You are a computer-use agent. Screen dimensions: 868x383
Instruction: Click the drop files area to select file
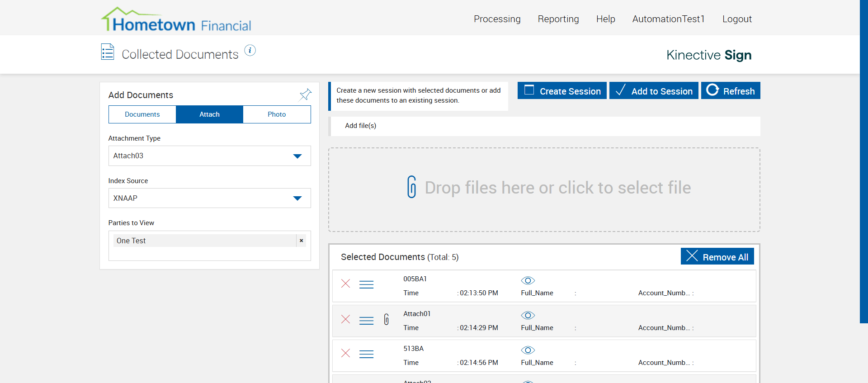[544, 189]
